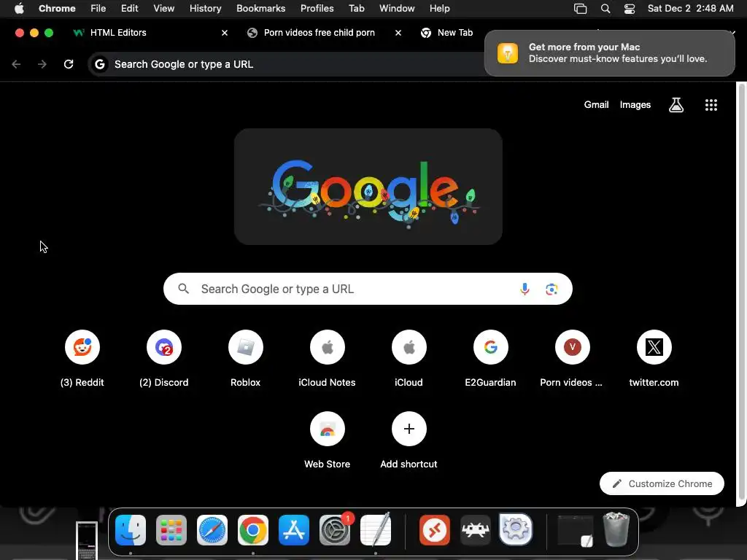Open the Profiles menu
This screenshot has height=560, width=747.
(317, 9)
